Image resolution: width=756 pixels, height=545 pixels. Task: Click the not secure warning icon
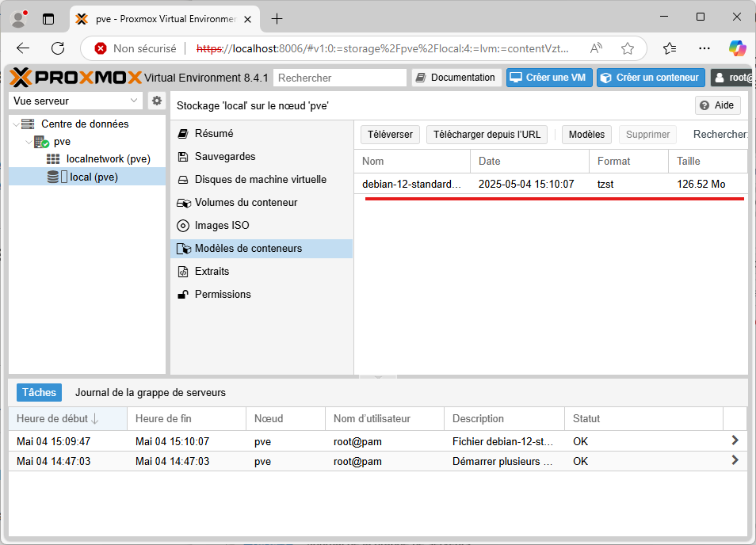[x=101, y=48]
